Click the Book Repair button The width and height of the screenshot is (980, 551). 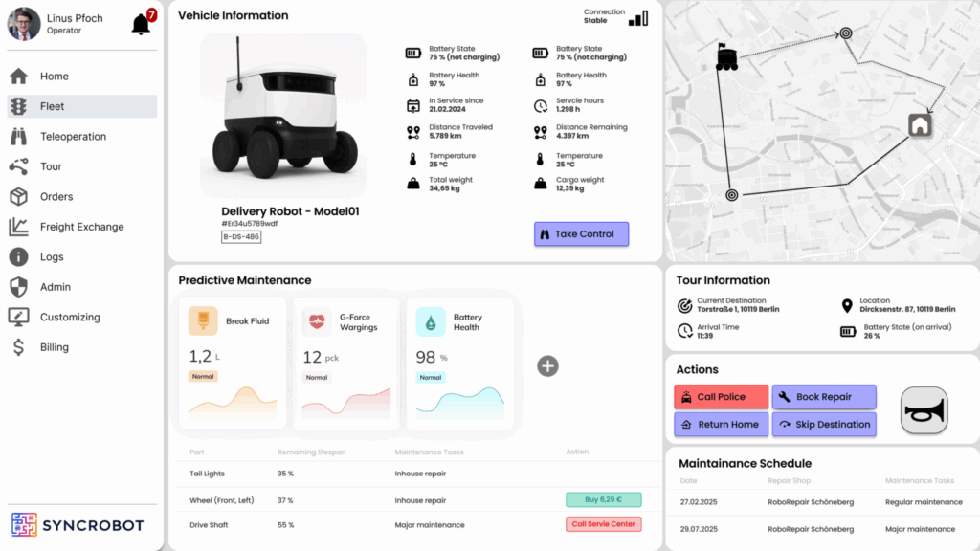click(823, 397)
